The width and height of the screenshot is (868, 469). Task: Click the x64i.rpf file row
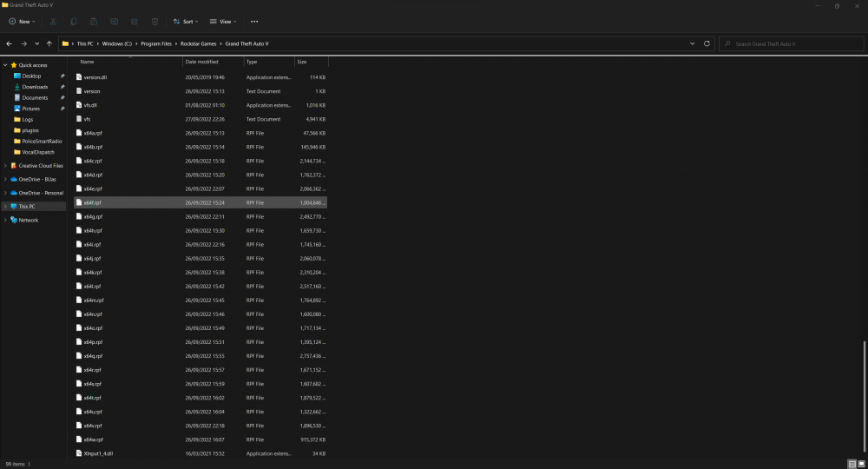pyautogui.click(x=201, y=245)
